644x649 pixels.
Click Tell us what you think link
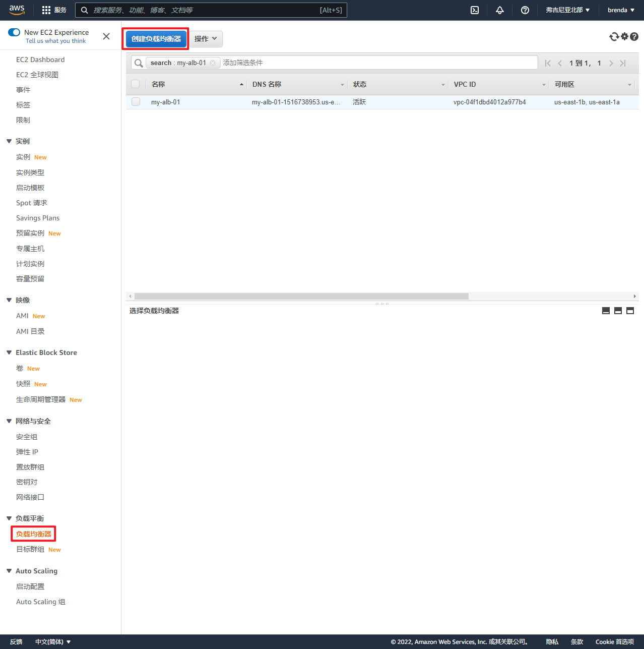coord(55,41)
